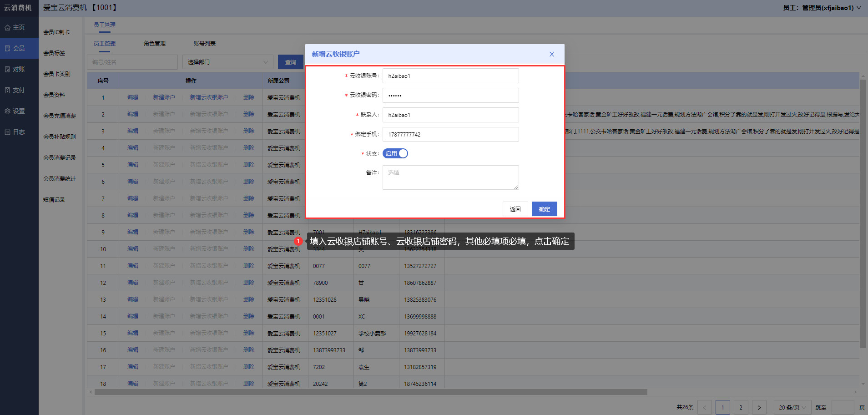Click the 云收银密码 password field
Image resolution: width=868 pixels, height=415 pixels.
pyautogui.click(x=450, y=96)
